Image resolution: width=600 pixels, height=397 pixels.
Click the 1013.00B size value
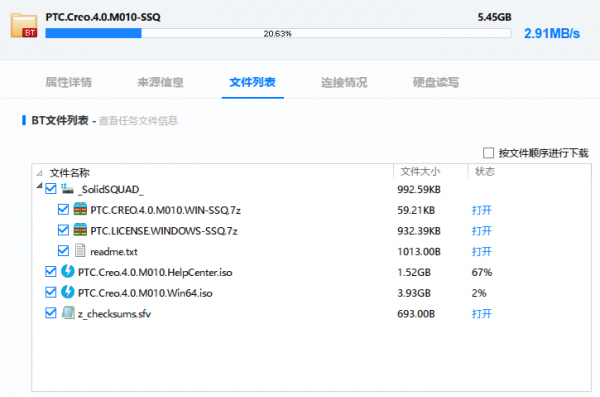pyautogui.click(x=419, y=252)
